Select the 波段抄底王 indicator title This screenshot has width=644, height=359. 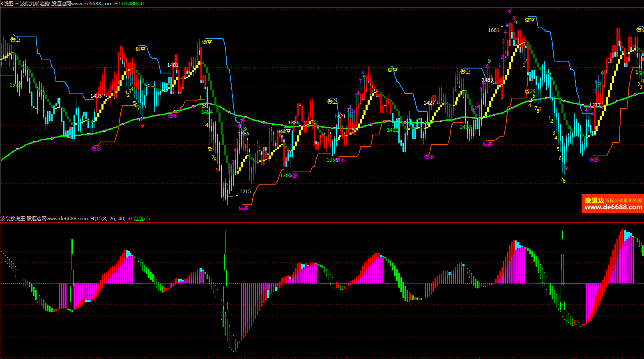click(12, 219)
